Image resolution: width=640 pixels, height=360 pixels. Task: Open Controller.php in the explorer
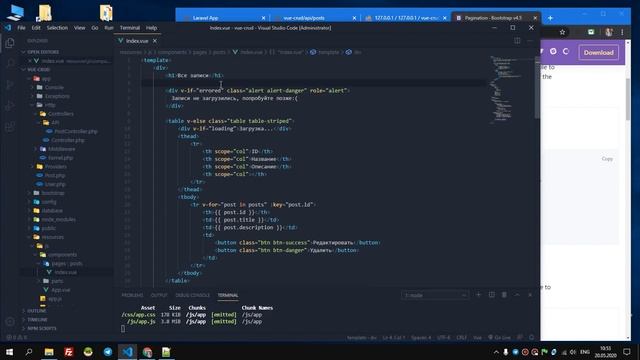point(68,140)
